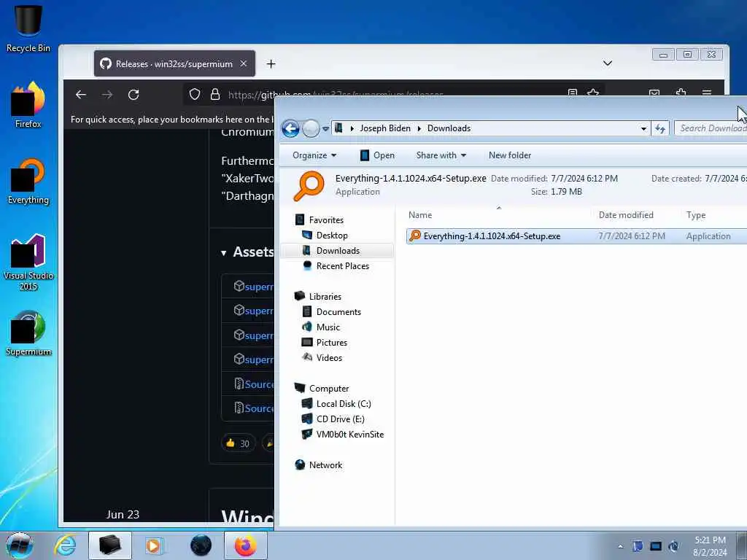
Task: Click the Firefox extensions puzzle icon
Action: pos(681,93)
